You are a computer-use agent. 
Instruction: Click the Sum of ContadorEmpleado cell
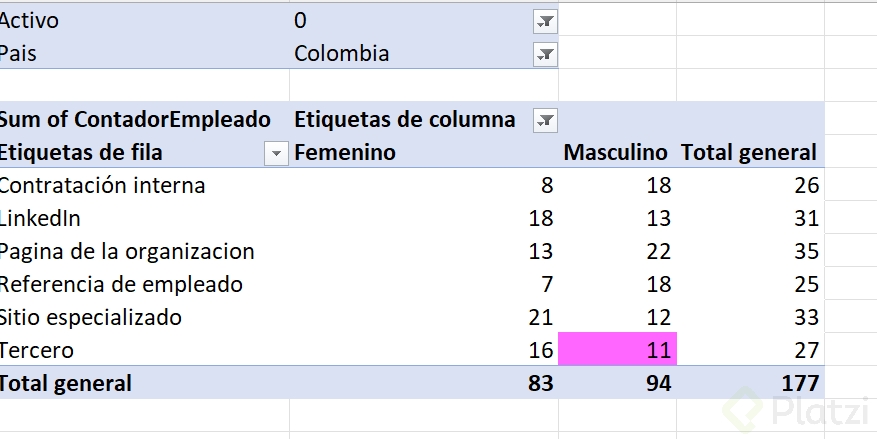tap(135, 120)
